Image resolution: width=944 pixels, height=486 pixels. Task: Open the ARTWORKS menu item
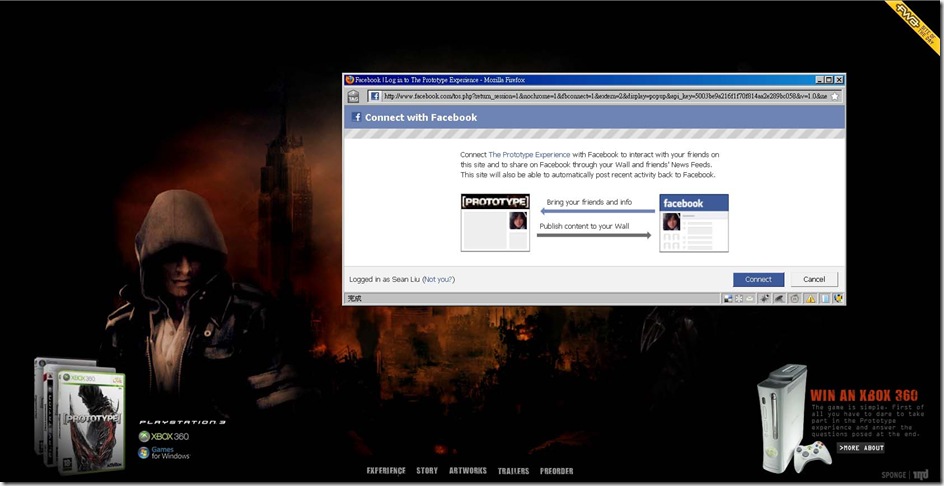click(x=468, y=470)
